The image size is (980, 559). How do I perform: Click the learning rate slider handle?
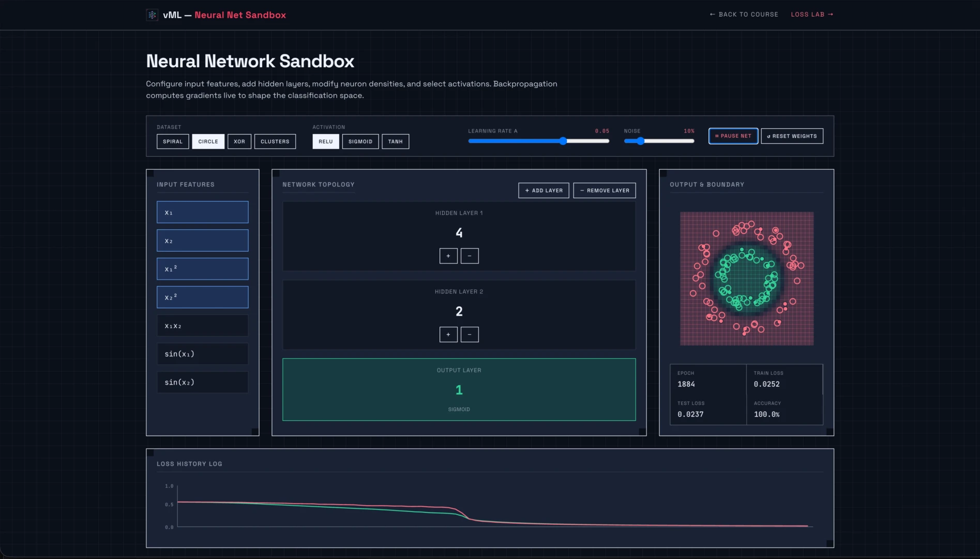tap(563, 141)
